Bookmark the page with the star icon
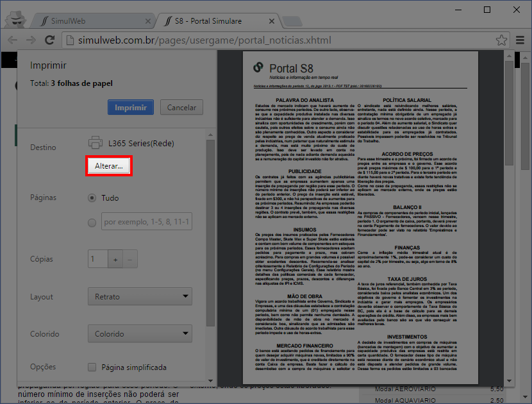Screen dimensions: 532x404 (501, 40)
